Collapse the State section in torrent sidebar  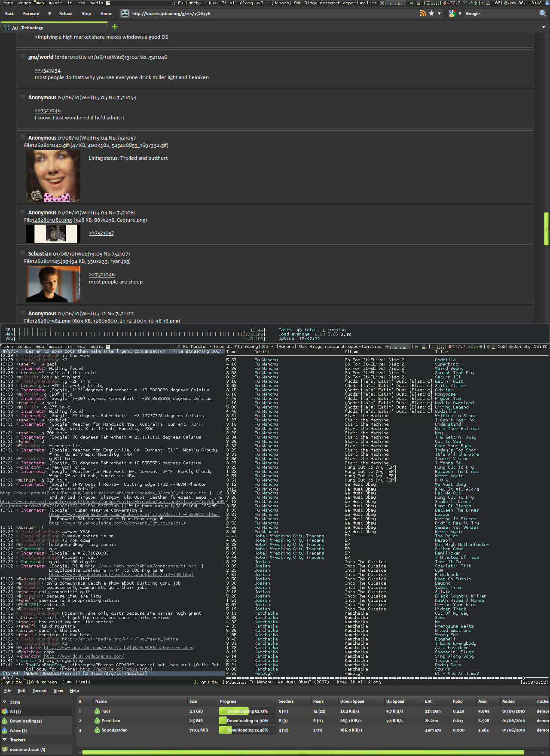[5, 702]
